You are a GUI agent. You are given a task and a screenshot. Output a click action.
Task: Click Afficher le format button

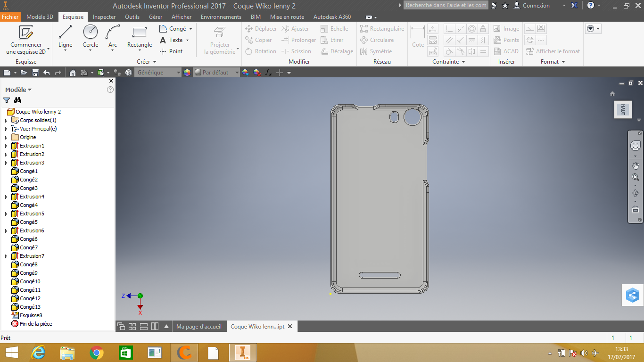[x=553, y=51]
